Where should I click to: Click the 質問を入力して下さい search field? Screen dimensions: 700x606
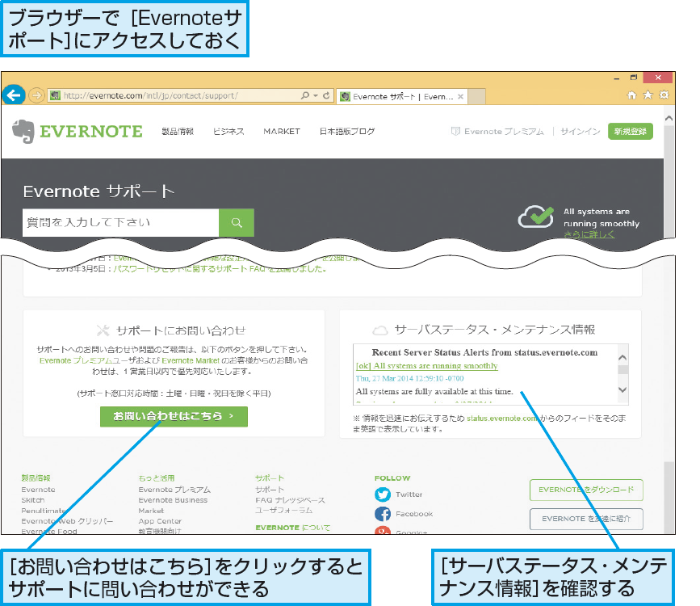tap(120, 222)
